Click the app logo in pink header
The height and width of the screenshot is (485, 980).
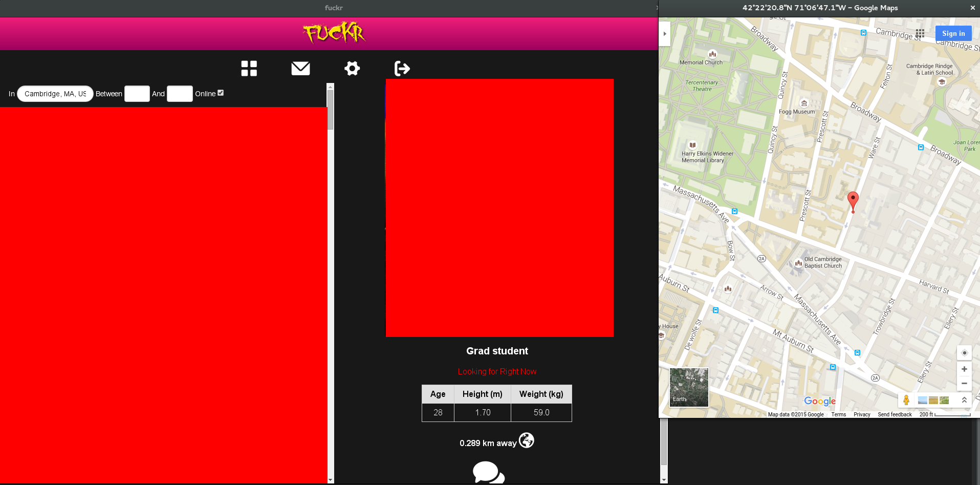pyautogui.click(x=334, y=33)
